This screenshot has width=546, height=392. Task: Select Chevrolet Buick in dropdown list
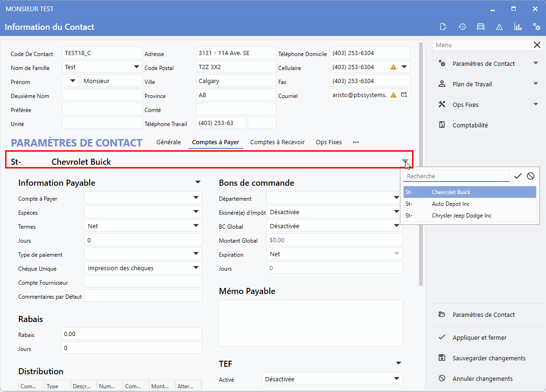click(470, 192)
